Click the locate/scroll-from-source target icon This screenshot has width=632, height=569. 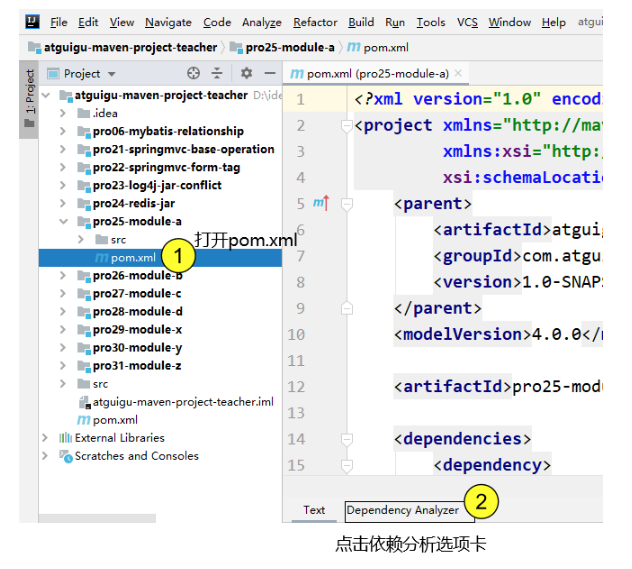coord(194,73)
